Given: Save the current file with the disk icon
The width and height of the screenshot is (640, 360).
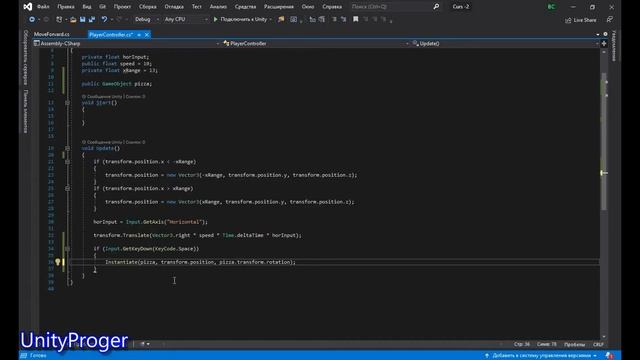Looking at the screenshot, I should pos(82,19).
